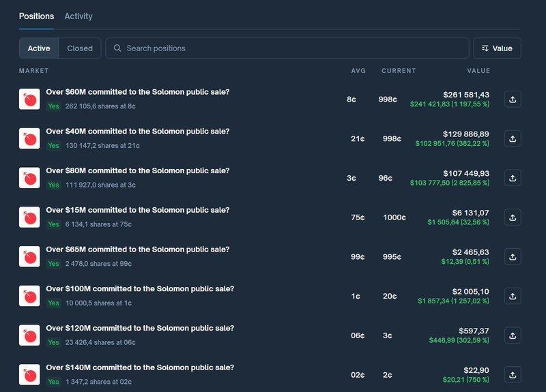The image size is (546, 392).
Task: Click in the Search positions field
Action: [x=293, y=48]
